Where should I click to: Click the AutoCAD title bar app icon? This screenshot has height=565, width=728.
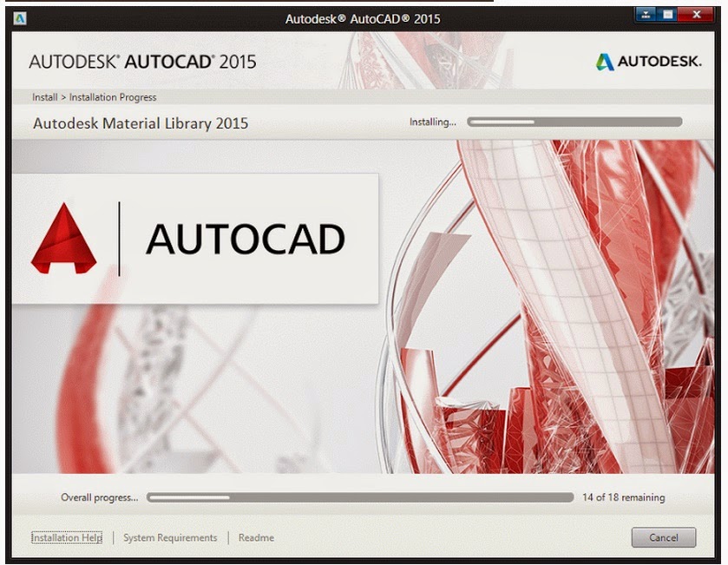point(19,18)
